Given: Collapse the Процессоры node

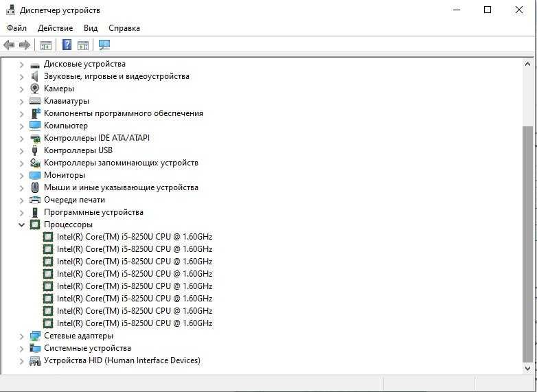Looking at the screenshot, I should 21,225.
